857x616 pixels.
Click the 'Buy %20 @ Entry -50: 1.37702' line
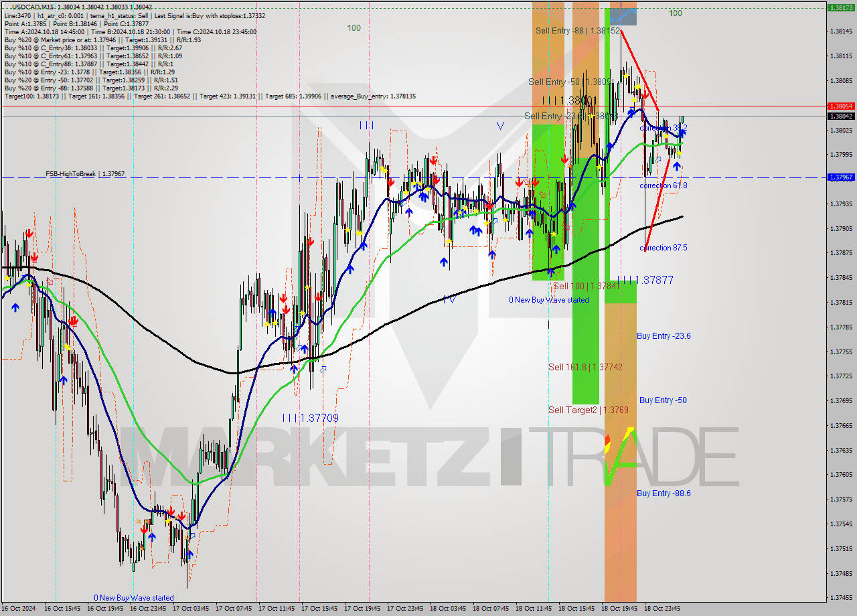(x=91, y=80)
